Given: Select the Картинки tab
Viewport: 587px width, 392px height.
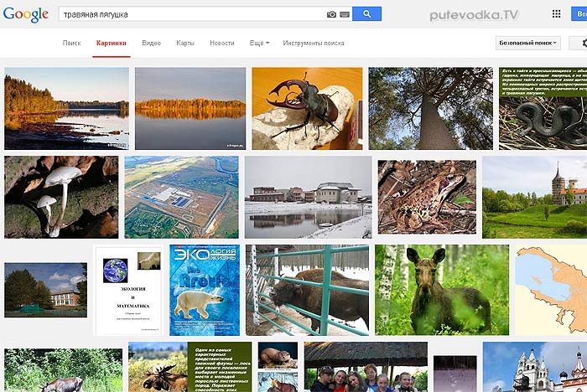Looking at the screenshot, I should click(x=112, y=43).
